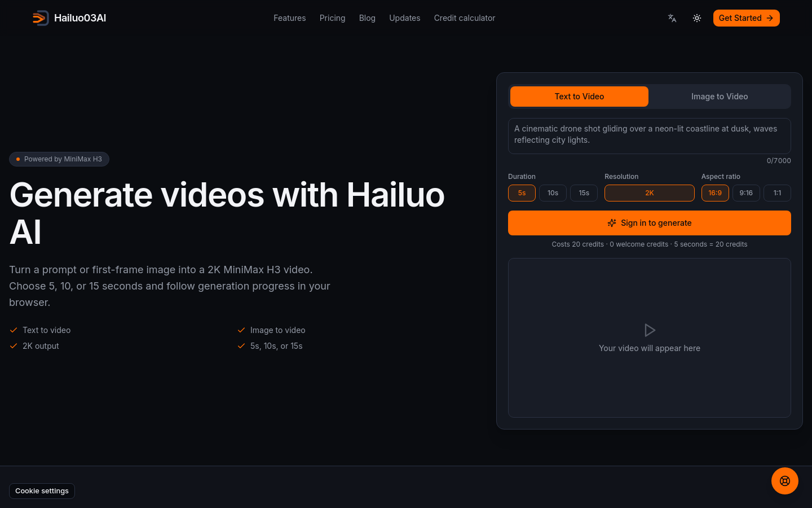
Task: Focus the video prompt text area
Action: 650,136
